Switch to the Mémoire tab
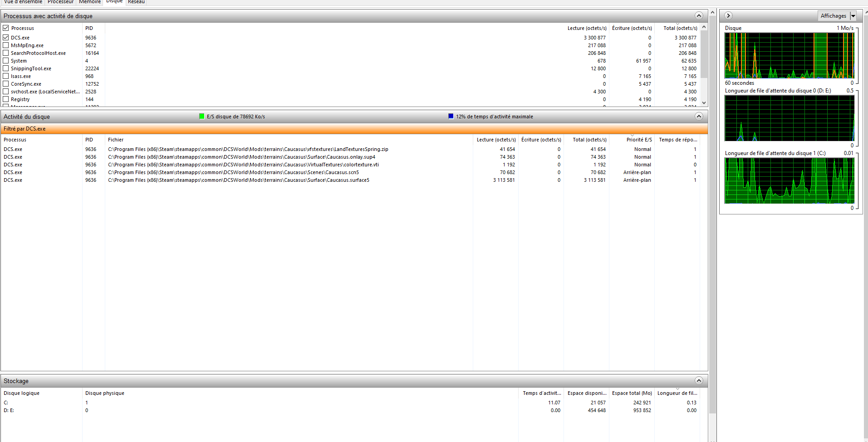Viewport: 868px width, 442px height. (90, 2)
